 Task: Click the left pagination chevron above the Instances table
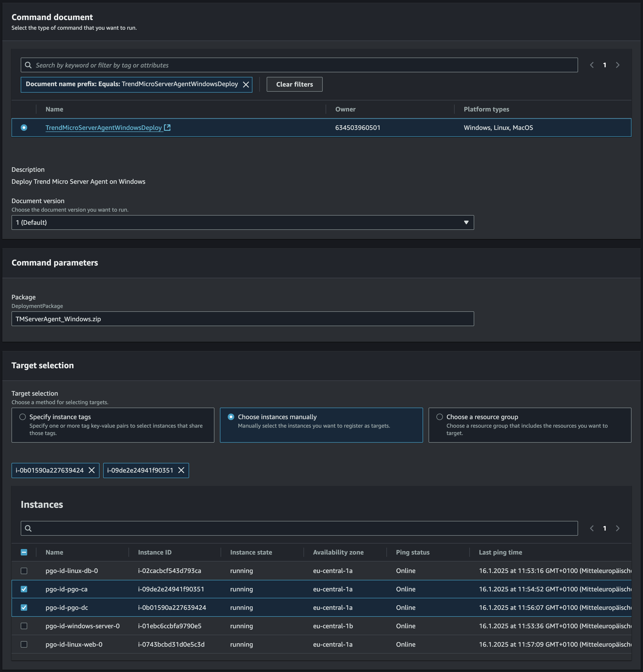[x=592, y=528]
